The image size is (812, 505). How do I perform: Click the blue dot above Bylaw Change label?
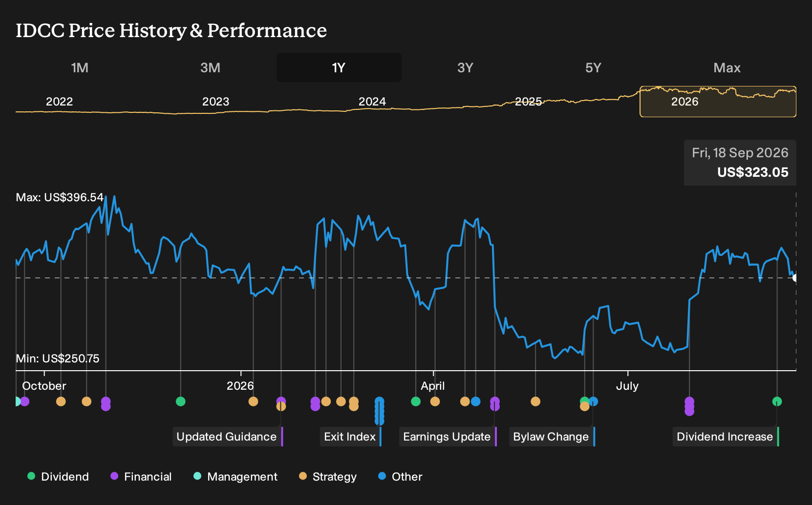[x=593, y=401]
